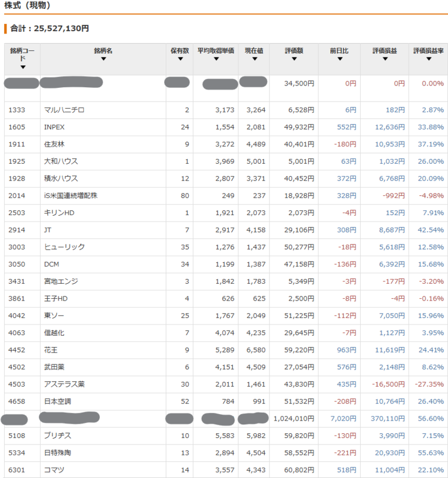Click stock code 1333
This screenshot has height=478, width=448.
(x=17, y=110)
